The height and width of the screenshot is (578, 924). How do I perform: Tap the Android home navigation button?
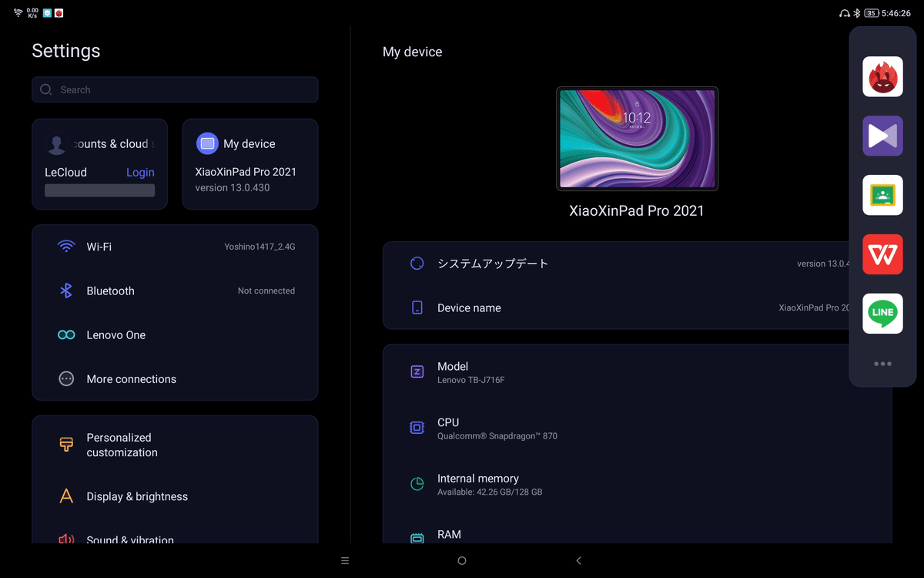point(462,561)
